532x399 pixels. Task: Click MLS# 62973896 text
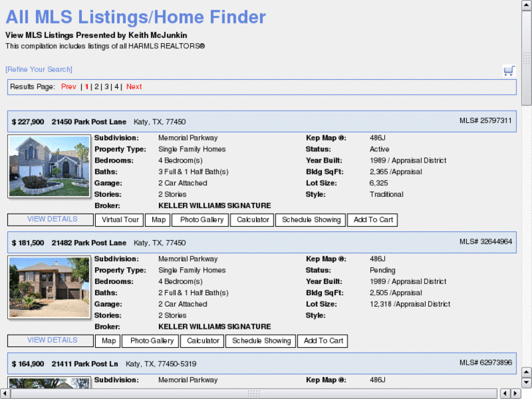coord(485,362)
